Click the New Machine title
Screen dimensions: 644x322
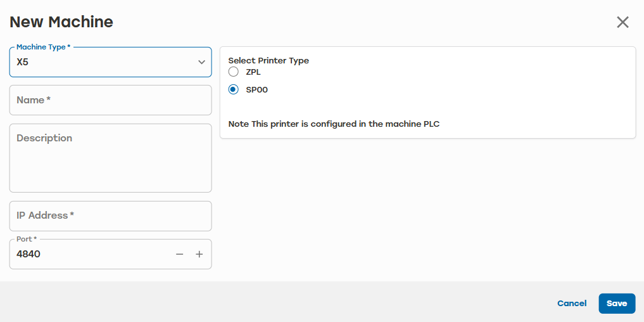click(61, 22)
